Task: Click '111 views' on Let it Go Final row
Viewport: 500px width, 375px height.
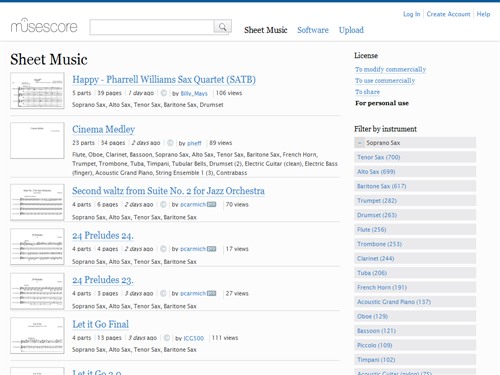Action: [225, 338]
